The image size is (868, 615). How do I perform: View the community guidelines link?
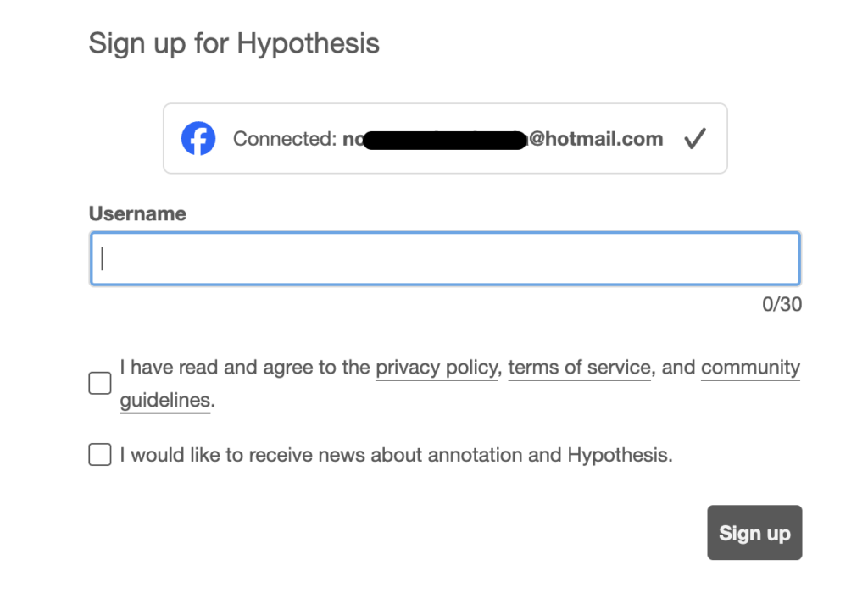pos(750,367)
